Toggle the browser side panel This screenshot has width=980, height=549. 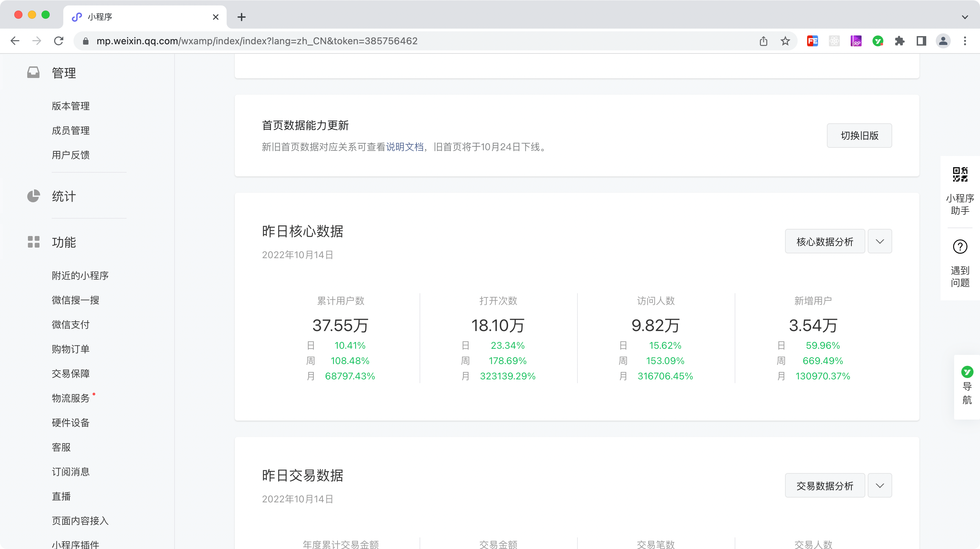coord(921,41)
